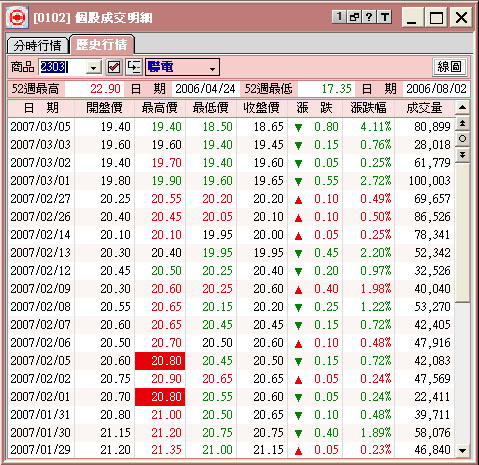The height and width of the screenshot is (465, 479).
Task: Jump to top with the double-up scroll icon
Action: tap(462, 123)
